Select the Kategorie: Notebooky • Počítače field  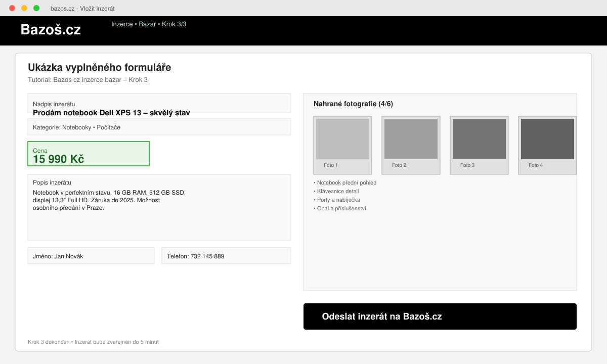[x=159, y=127]
